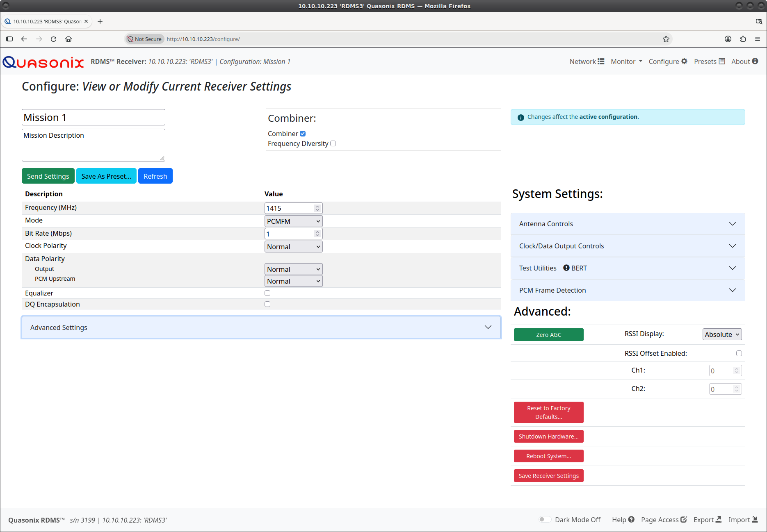The height and width of the screenshot is (532, 767).
Task: Click the blue Refresh button
Action: point(155,176)
